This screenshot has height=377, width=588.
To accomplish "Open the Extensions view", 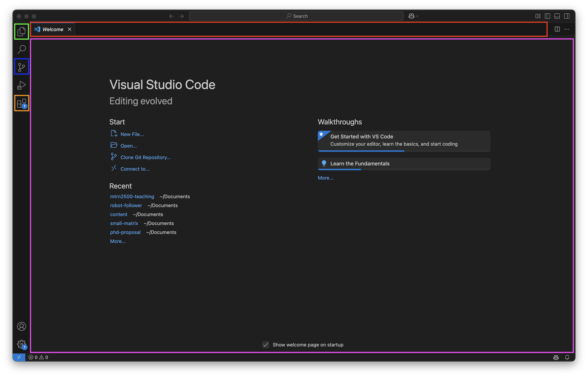I will 22,103.
